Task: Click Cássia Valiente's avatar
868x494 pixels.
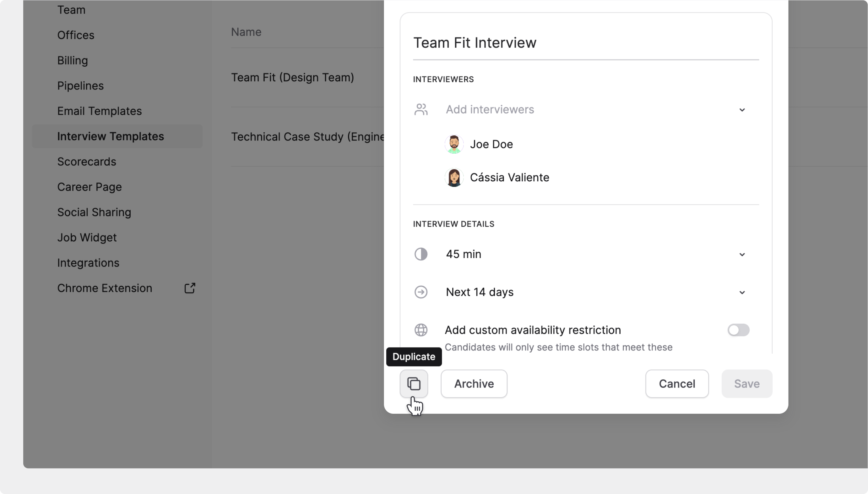Action: 454,178
